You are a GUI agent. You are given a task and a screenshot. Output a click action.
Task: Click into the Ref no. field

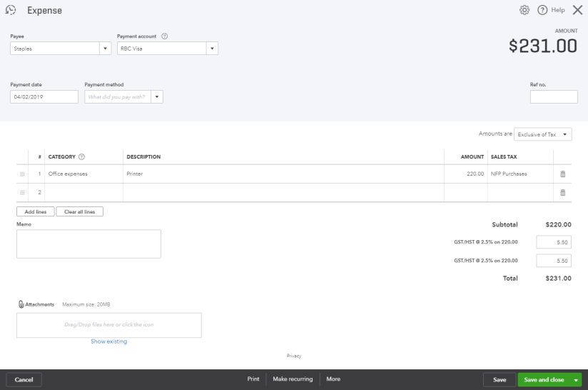(x=554, y=96)
